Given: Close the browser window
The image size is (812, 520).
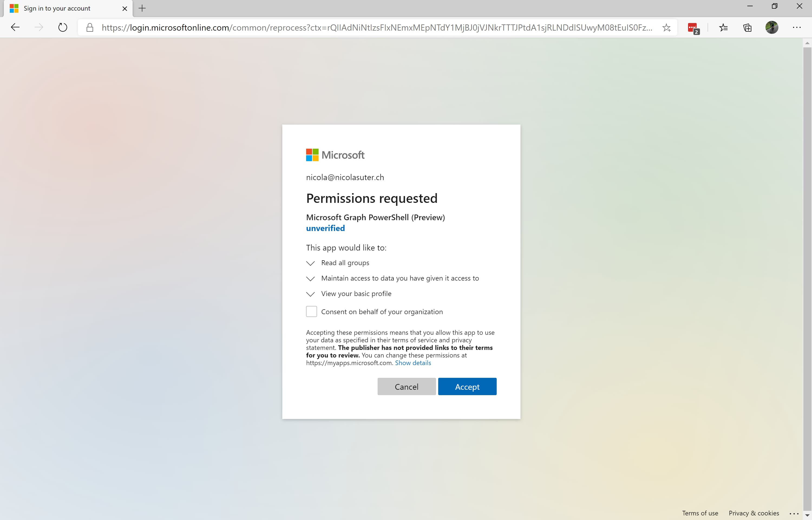Looking at the screenshot, I should [x=799, y=6].
